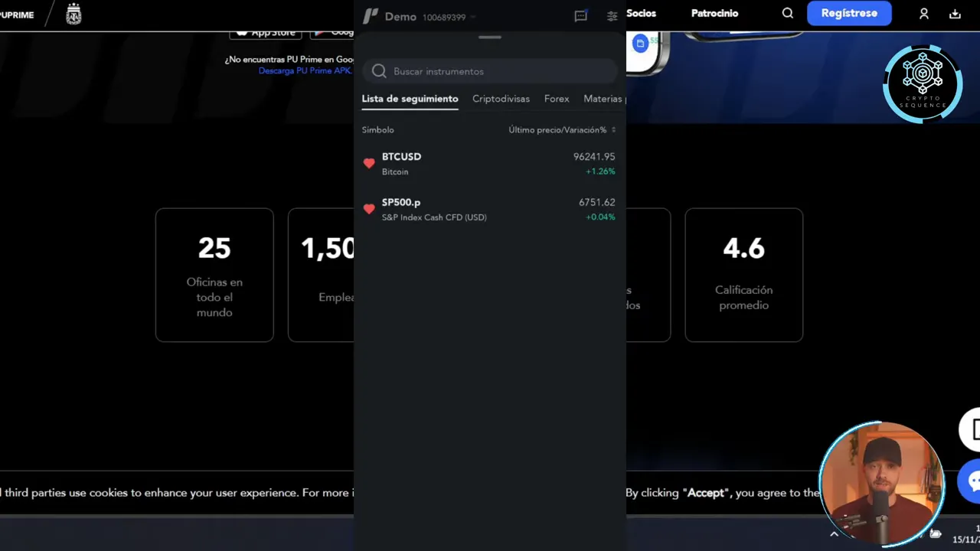Screen dimensions: 980x551
Task: Click the taskbar date 15/11
Action: point(966,540)
